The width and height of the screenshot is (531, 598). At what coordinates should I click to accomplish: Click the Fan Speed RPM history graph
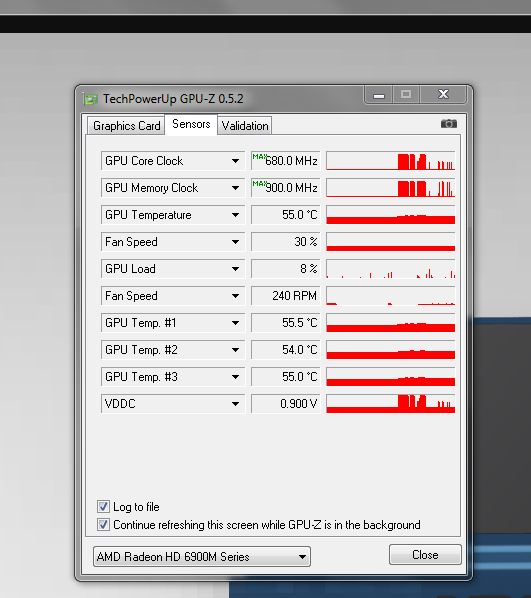coord(391,296)
